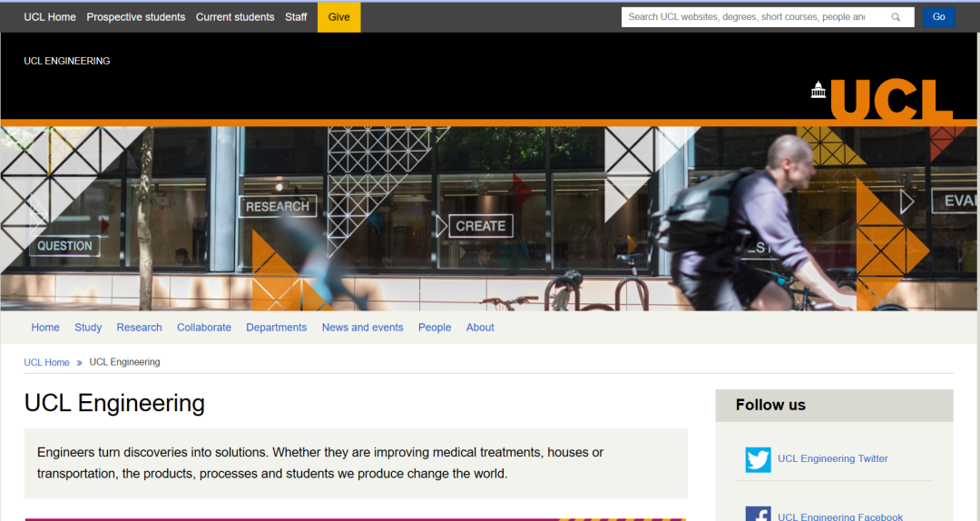Click the Staff link in top bar
This screenshot has width=980, height=521.
pos(296,17)
